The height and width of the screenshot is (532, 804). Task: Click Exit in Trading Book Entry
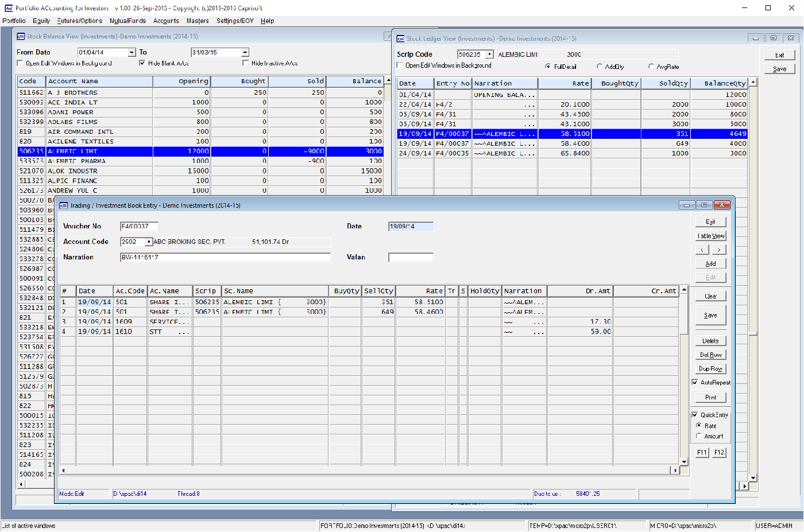click(710, 222)
